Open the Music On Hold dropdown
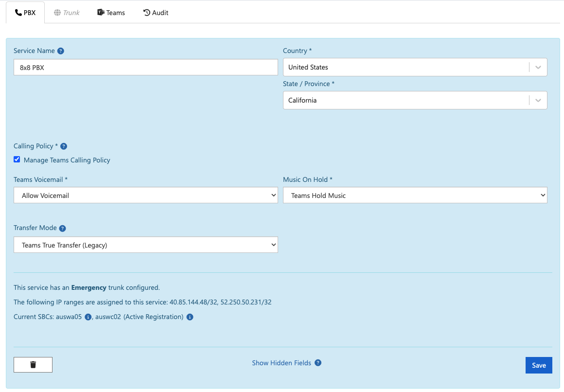Viewport: 564px width, 392px height. (x=415, y=196)
